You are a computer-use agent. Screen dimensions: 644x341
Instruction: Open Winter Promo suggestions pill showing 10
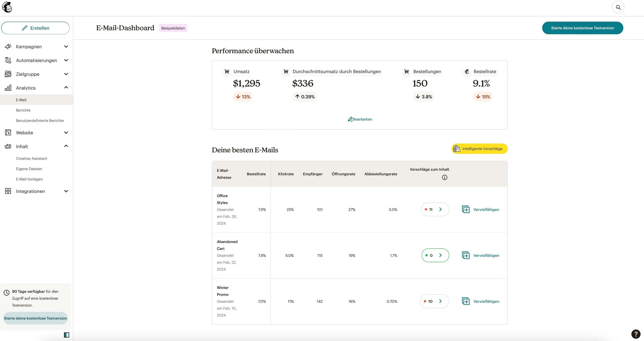coord(434,301)
